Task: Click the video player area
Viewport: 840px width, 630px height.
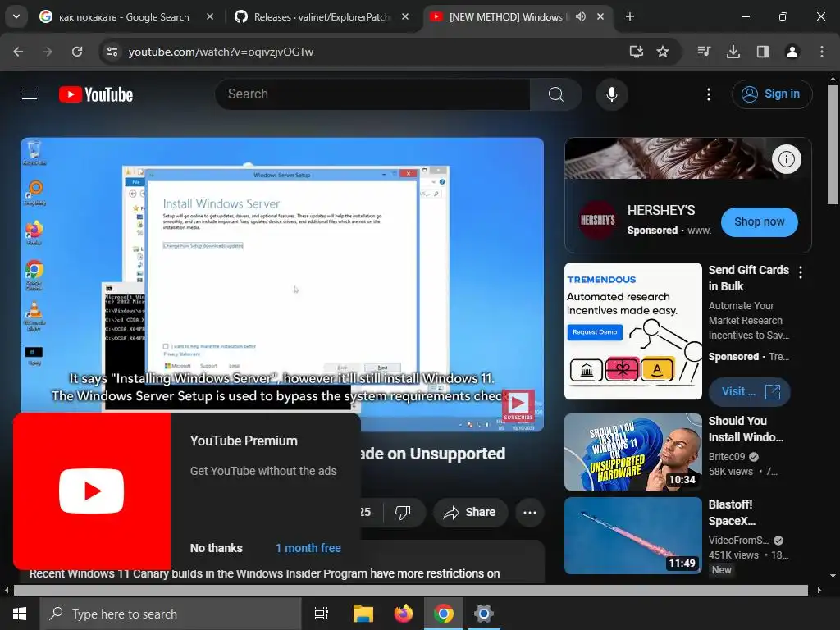Action: (282, 285)
